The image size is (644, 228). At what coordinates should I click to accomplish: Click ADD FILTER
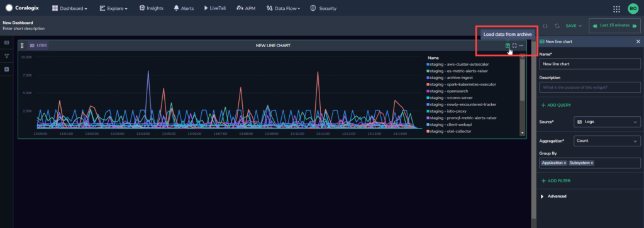pos(556,181)
